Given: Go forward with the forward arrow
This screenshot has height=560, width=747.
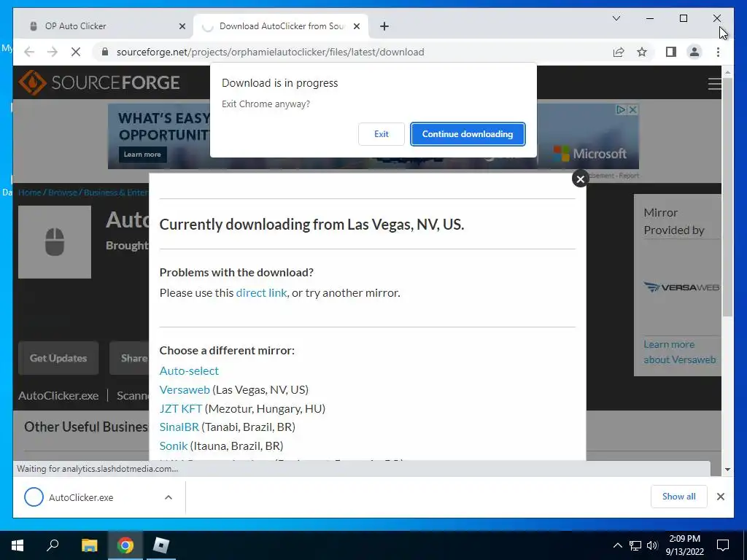Looking at the screenshot, I should click(x=53, y=52).
